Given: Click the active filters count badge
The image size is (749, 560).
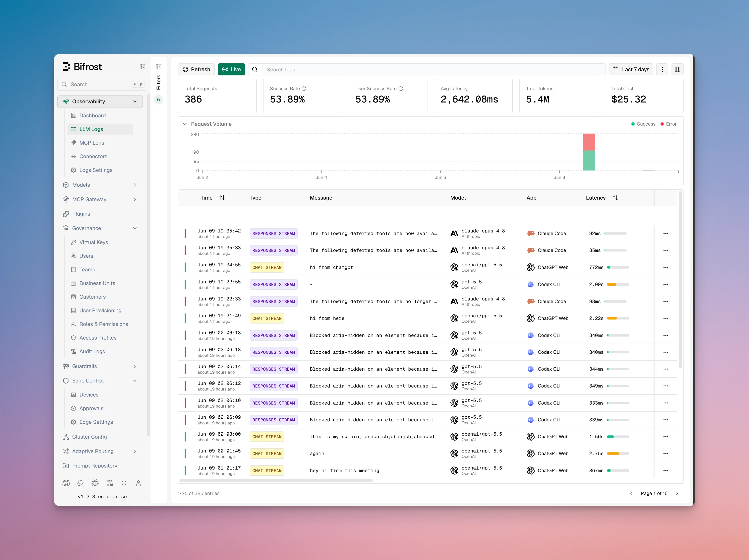Looking at the screenshot, I should tap(159, 99).
